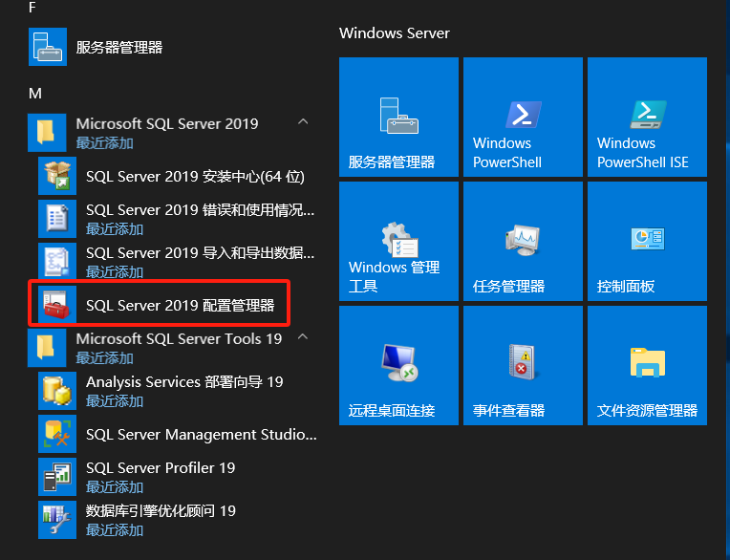The width and height of the screenshot is (730, 560).
Task: Start SQL Server Profiler 19 icon
Action: pos(56,477)
